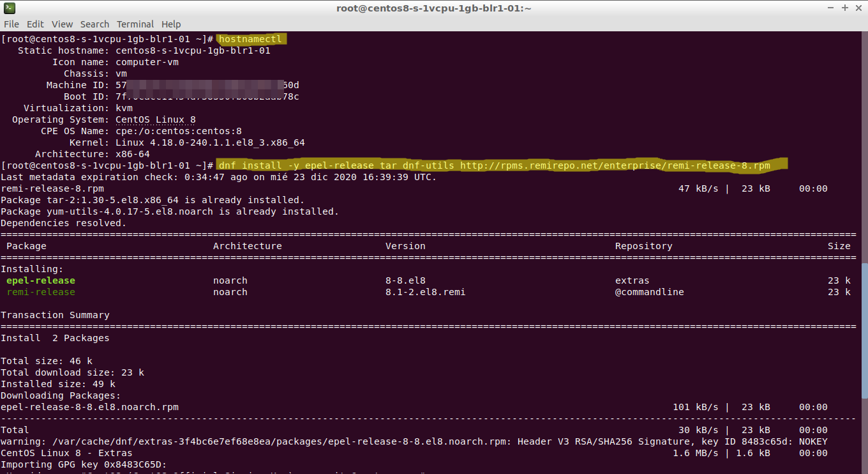This screenshot has width=868, height=474.
Task: Click the green epel-release package name under Installing
Action: pyautogui.click(x=41, y=280)
